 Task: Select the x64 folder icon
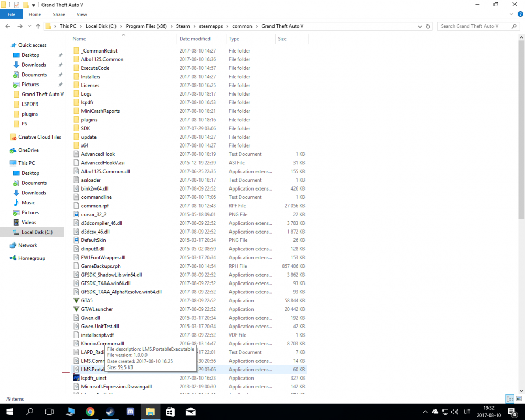[76, 145]
